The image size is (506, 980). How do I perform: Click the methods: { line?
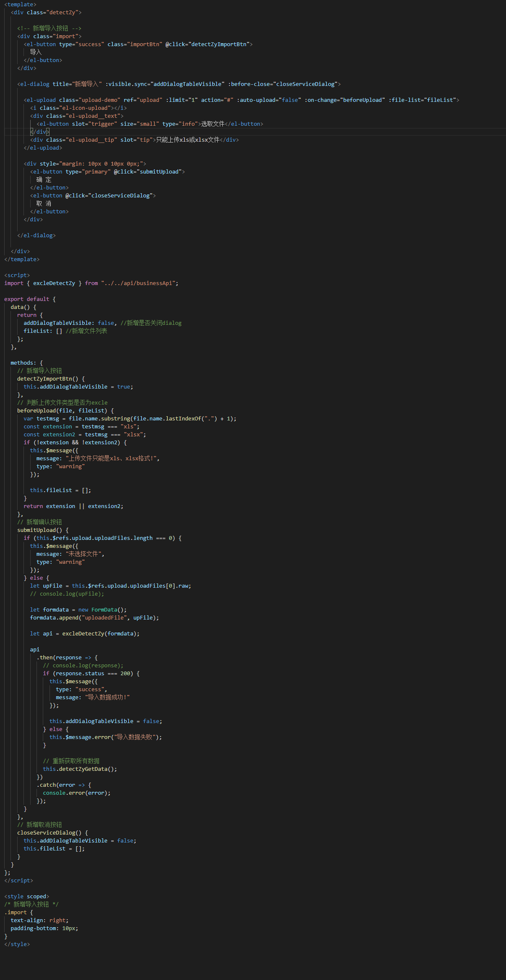27,363
